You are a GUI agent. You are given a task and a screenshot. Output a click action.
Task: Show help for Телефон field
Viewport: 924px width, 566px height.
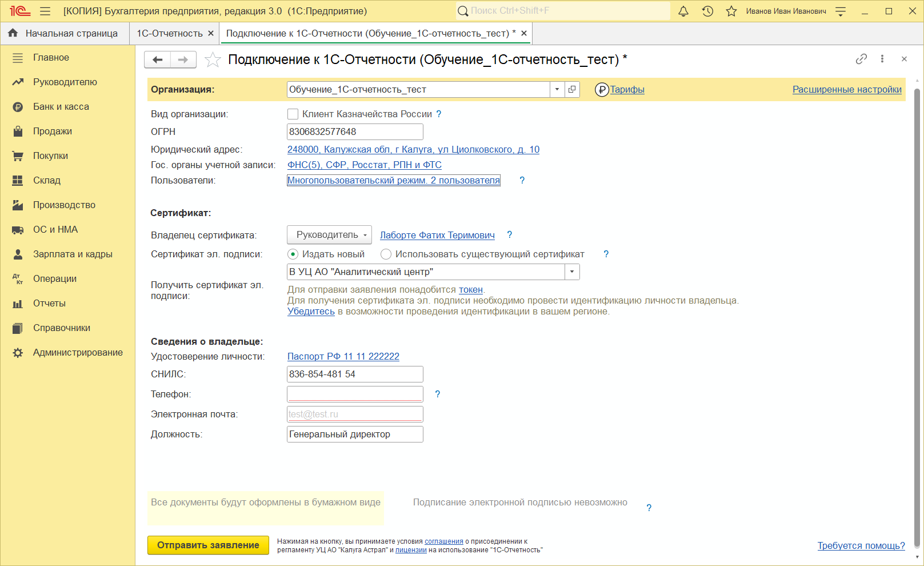point(438,394)
